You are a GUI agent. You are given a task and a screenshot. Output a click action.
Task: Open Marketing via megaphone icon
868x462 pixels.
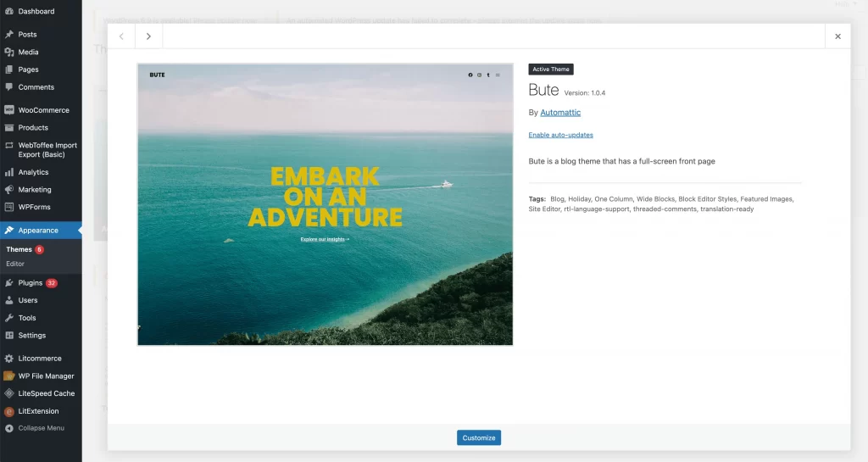[8, 190]
